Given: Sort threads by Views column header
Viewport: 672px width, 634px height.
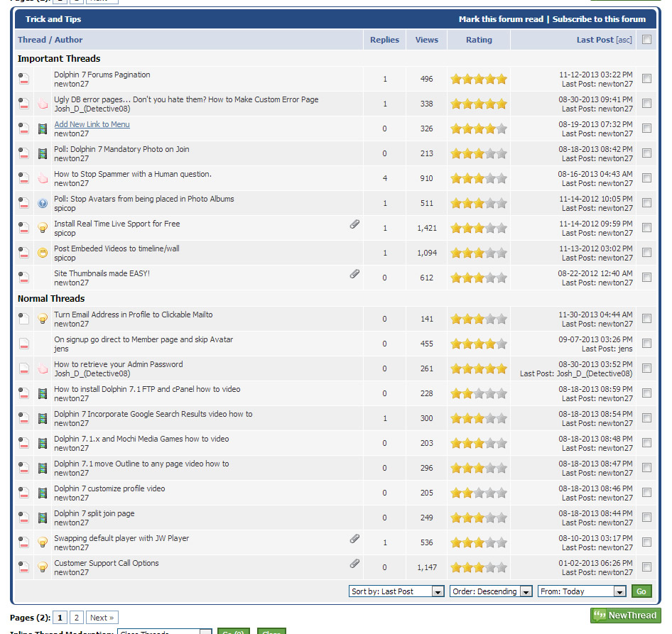Looking at the screenshot, I should [426, 40].
